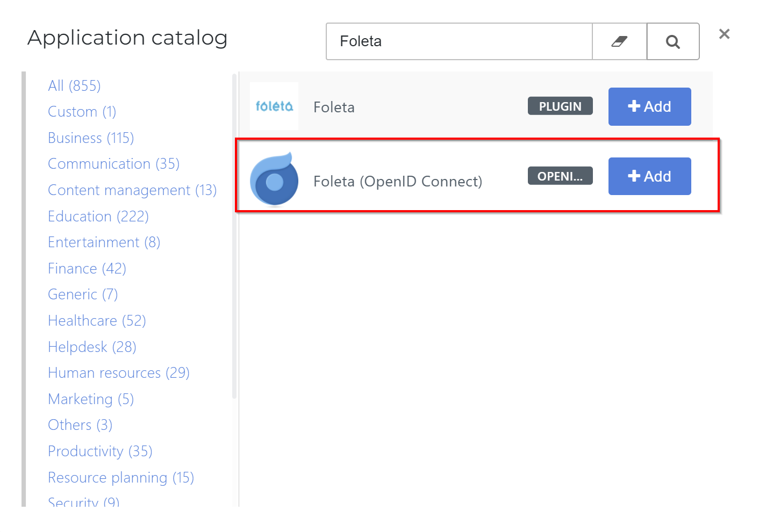Image resolution: width=759 pixels, height=532 pixels.
Task: Click the category list scrollbar
Action: [x=234, y=236]
